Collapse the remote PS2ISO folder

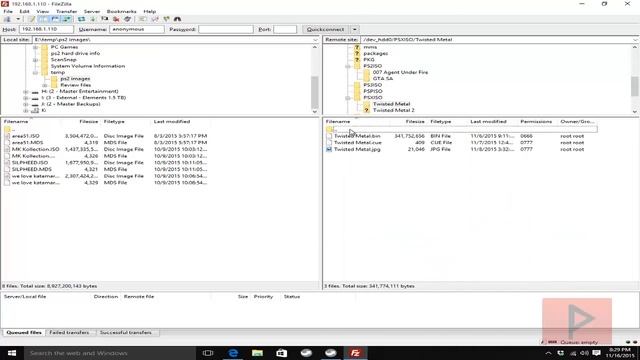pos(348,66)
